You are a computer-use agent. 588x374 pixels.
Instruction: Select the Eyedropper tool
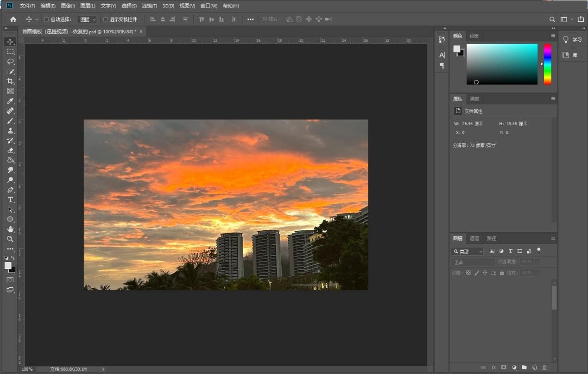point(10,101)
